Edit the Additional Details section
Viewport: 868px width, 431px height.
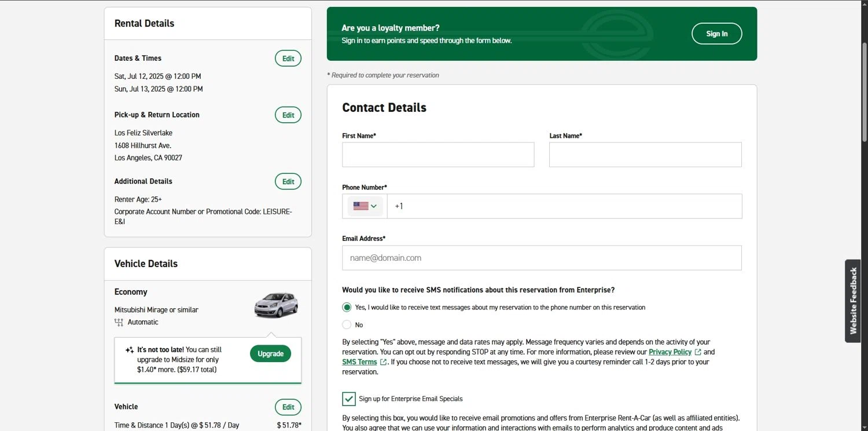click(288, 181)
